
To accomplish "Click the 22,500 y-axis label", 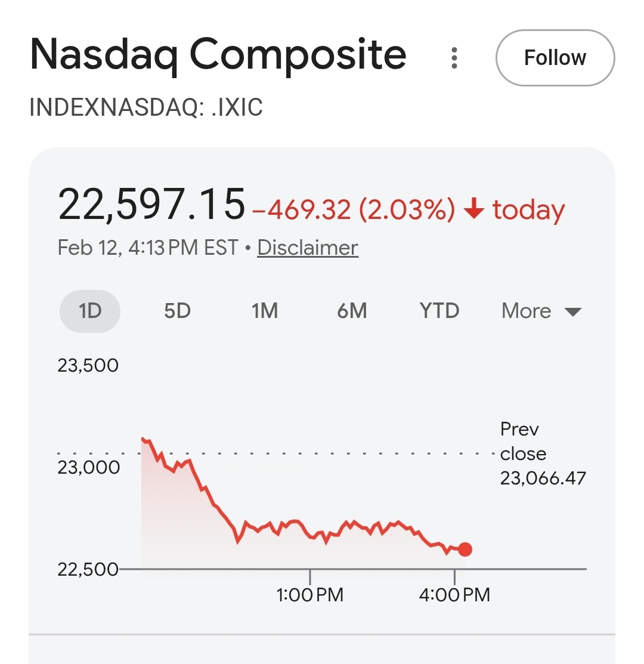I will tap(88, 569).
